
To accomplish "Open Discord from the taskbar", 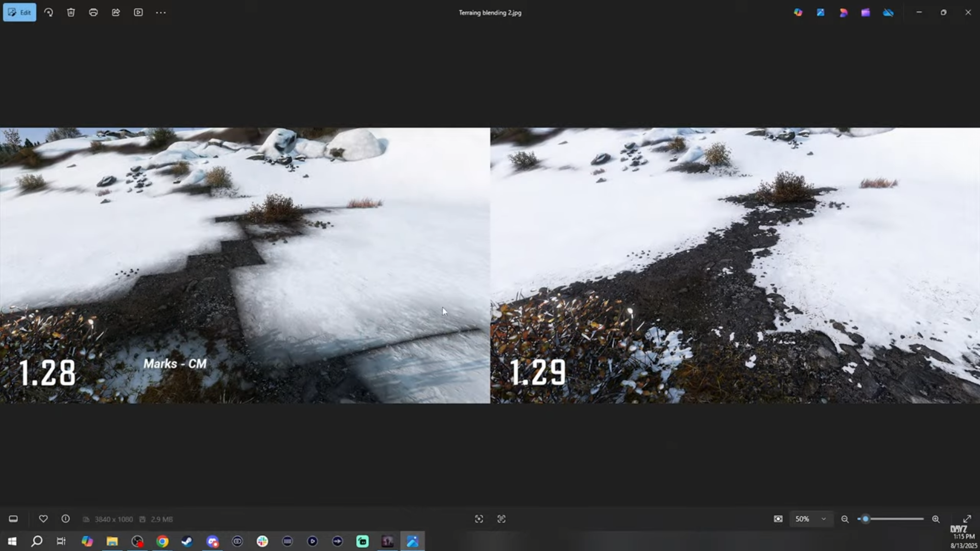I will point(212,541).
